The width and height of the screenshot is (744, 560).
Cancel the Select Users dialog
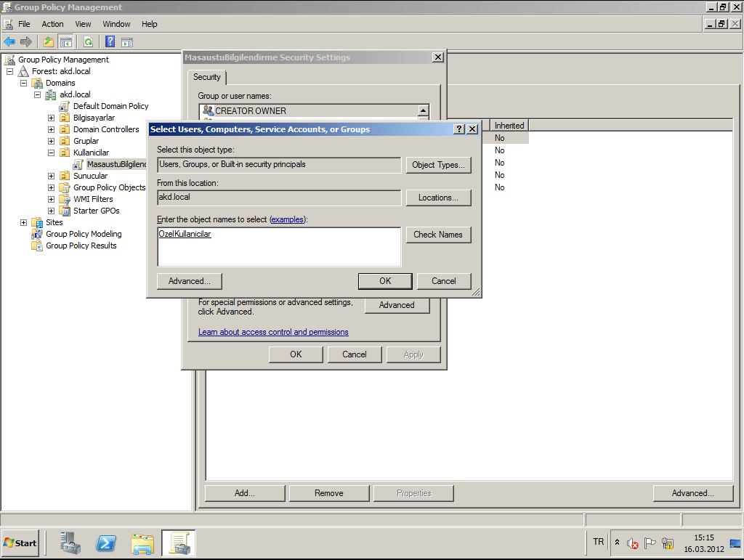click(x=444, y=281)
